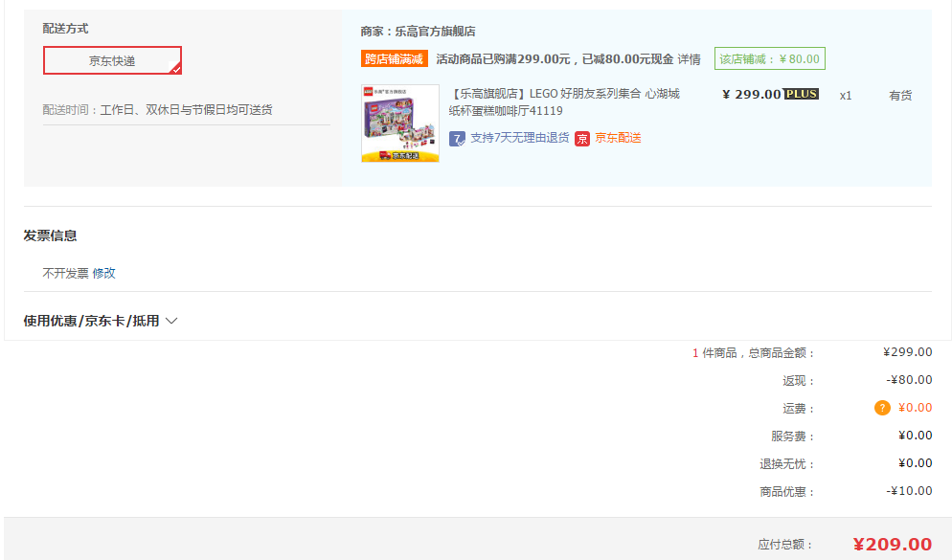Click the ¥ 299.00 item price
This screenshot has width=952, height=560.
click(752, 94)
